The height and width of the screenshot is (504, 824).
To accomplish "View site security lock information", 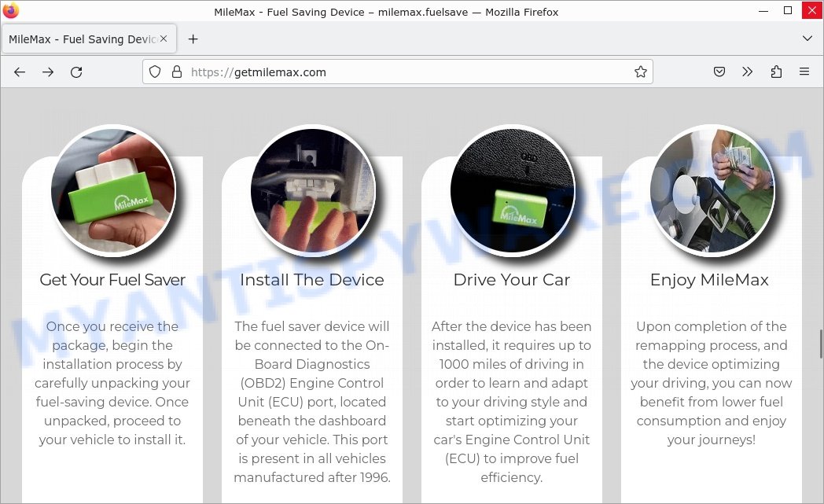I will click(x=177, y=72).
